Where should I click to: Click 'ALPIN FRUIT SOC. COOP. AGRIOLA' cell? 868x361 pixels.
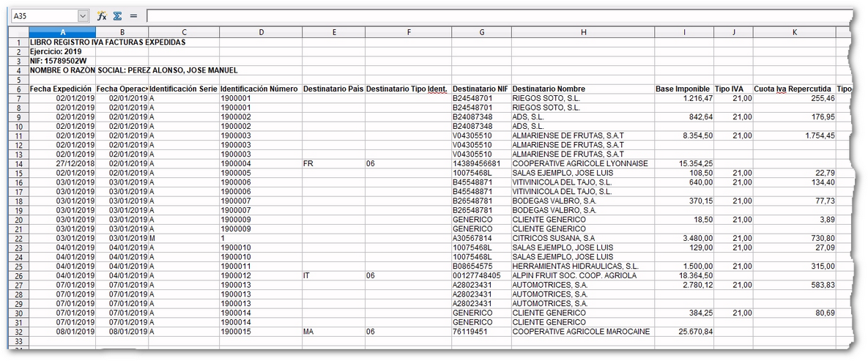[583, 276]
